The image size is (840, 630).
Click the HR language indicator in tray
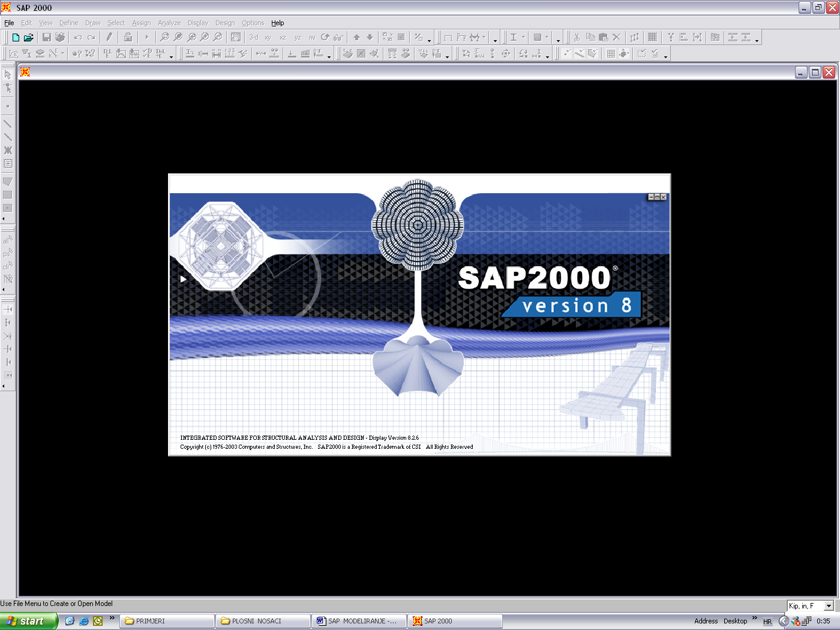(x=767, y=622)
